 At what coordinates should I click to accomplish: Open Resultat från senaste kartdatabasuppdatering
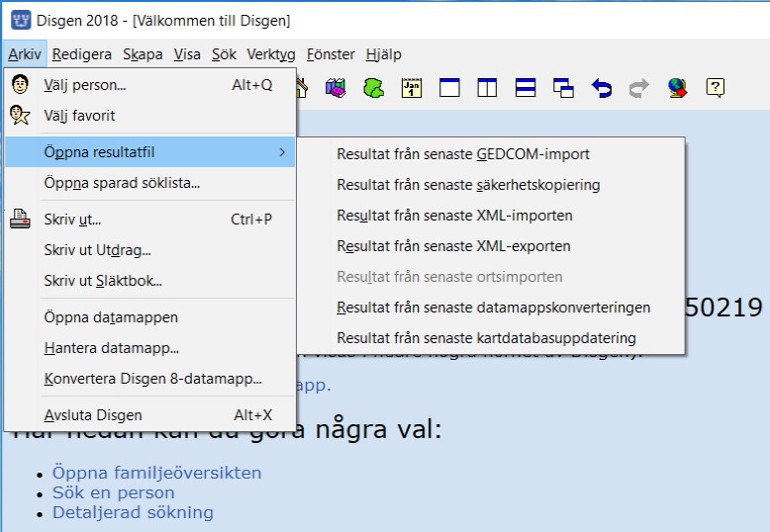pos(490,337)
